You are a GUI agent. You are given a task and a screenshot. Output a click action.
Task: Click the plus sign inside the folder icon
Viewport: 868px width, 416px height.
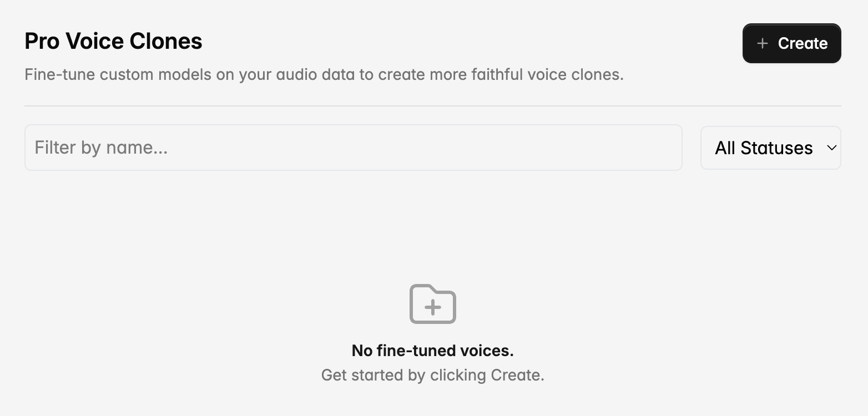click(x=432, y=307)
